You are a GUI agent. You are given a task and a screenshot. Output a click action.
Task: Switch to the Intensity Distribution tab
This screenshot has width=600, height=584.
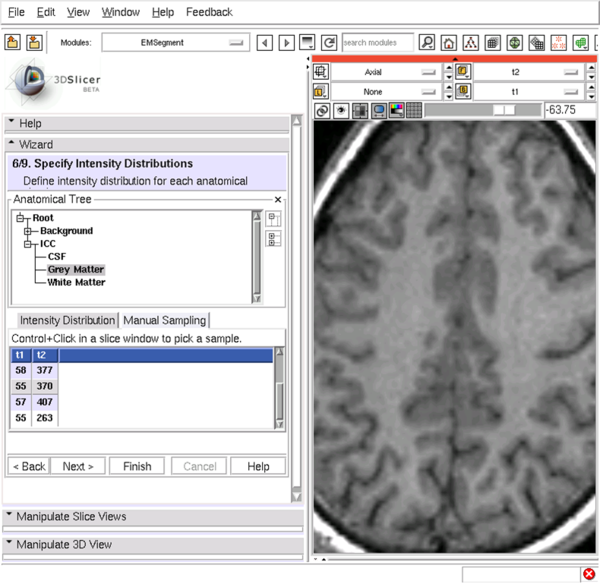point(67,321)
